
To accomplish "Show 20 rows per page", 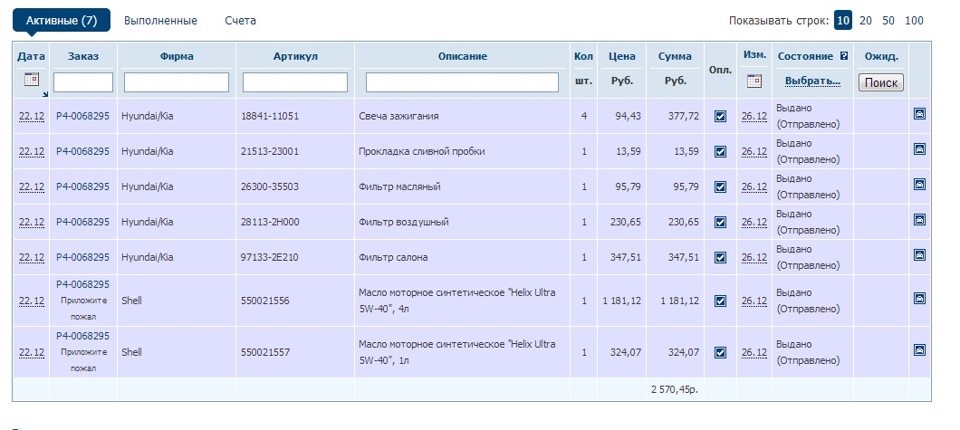I will click(866, 20).
